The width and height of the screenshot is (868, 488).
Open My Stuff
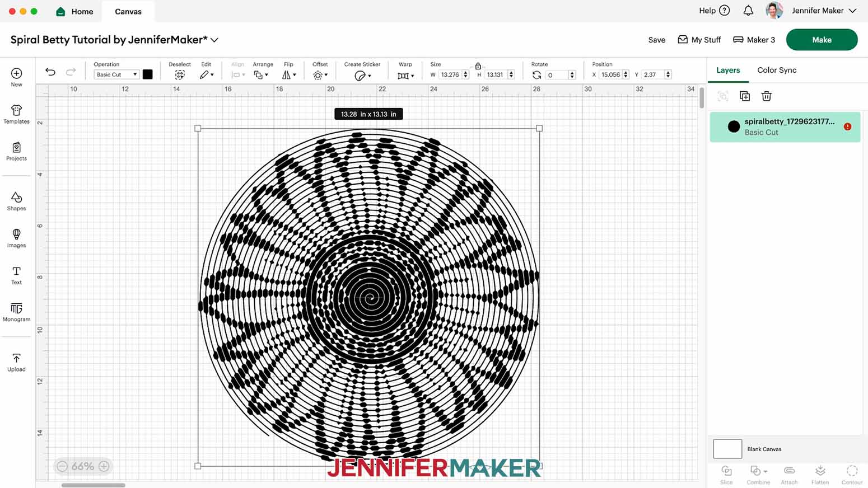pos(699,40)
